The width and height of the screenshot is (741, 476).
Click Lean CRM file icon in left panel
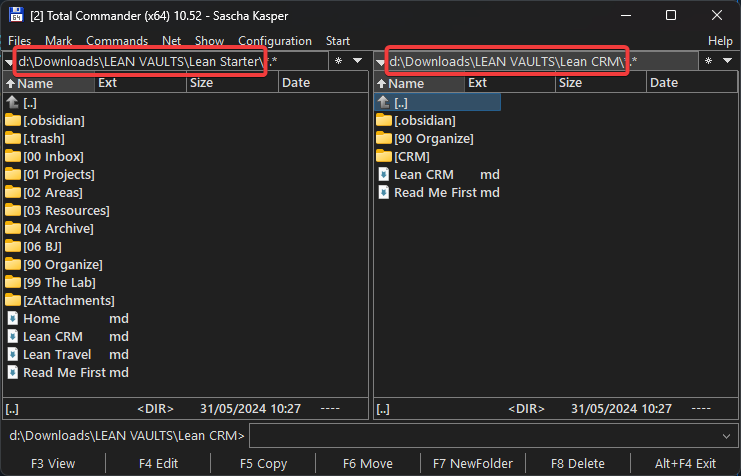pos(13,336)
